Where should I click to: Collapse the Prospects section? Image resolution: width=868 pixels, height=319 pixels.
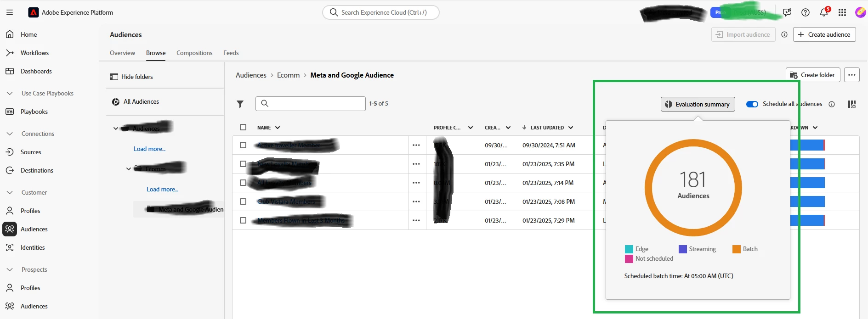10,269
